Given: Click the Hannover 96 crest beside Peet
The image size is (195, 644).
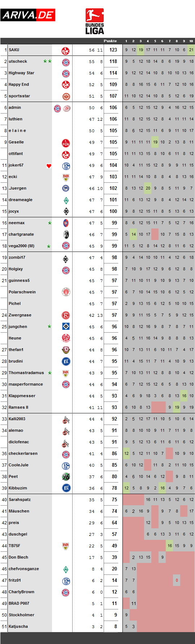Looking at the screenshot, I should tap(66, 477).
